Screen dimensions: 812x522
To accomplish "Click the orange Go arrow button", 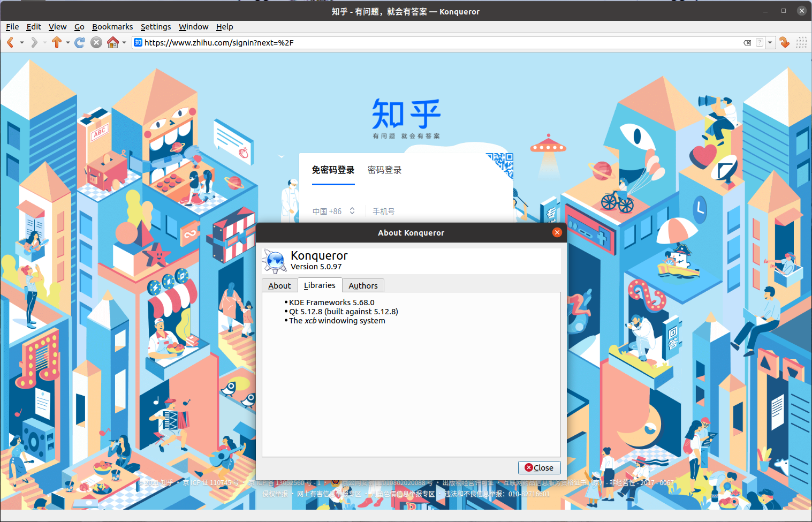I will click(x=785, y=42).
